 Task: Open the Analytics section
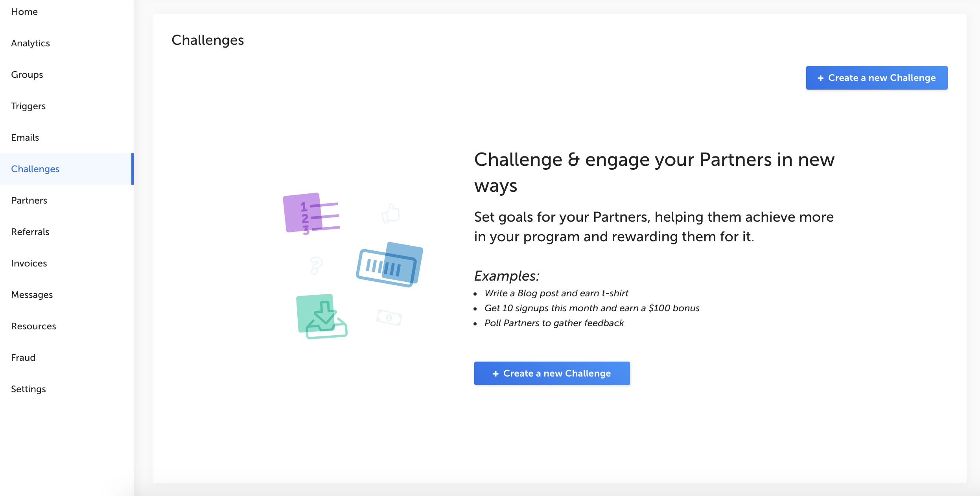(30, 43)
